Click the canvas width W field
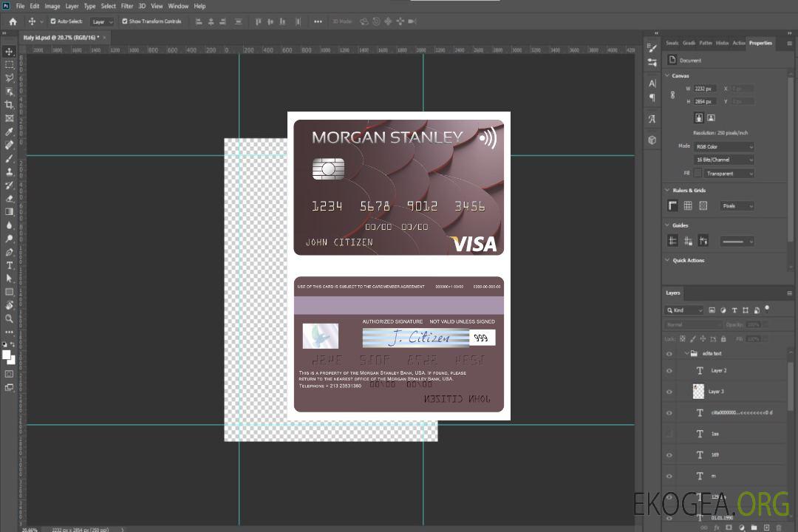The image size is (798, 532). pyautogui.click(x=706, y=89)
